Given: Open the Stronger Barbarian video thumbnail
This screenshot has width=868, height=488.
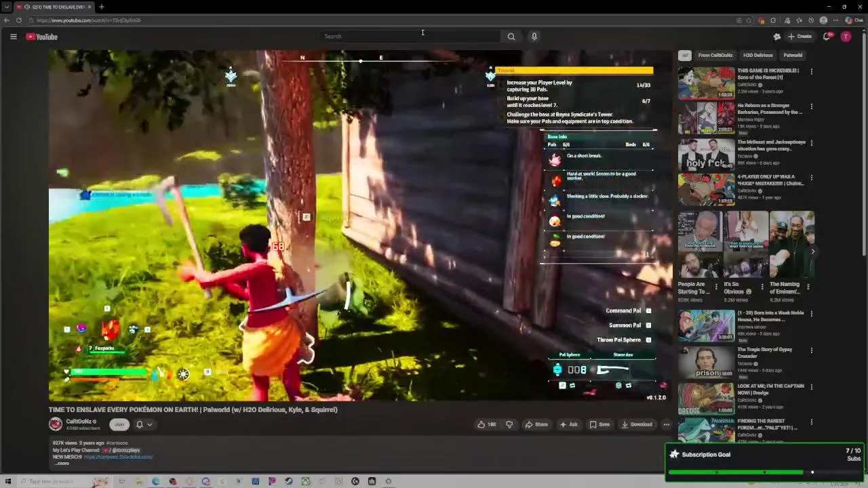Looking at the screenshot, I should pos(706,118).
